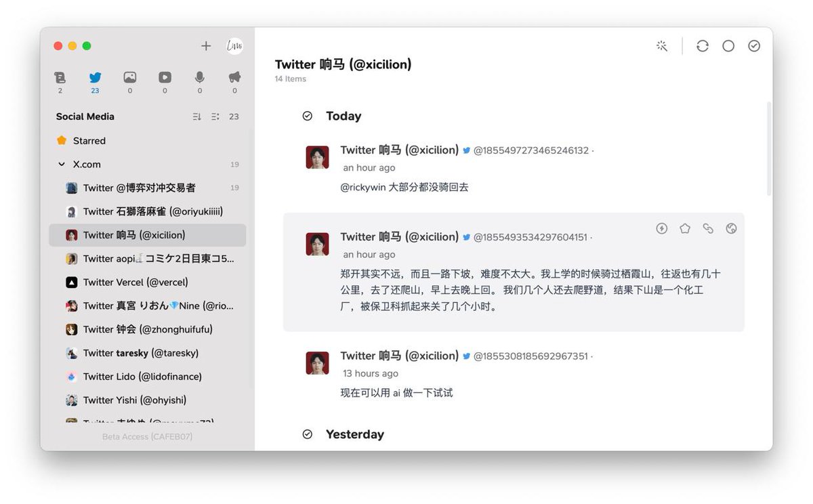Click sort order icon beside Social Media

coord(197,117)
